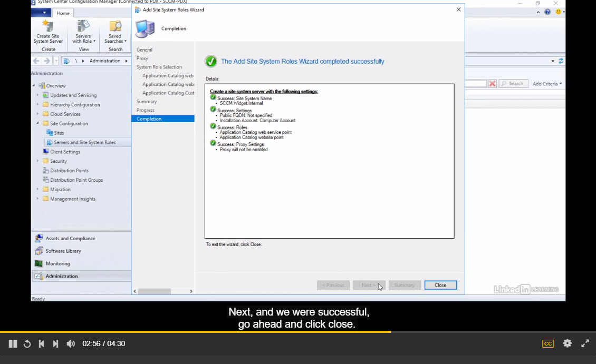Viewport: 596px width, 364px height.
Task: Click the Search button in console
Action: (x=514, y=84)
